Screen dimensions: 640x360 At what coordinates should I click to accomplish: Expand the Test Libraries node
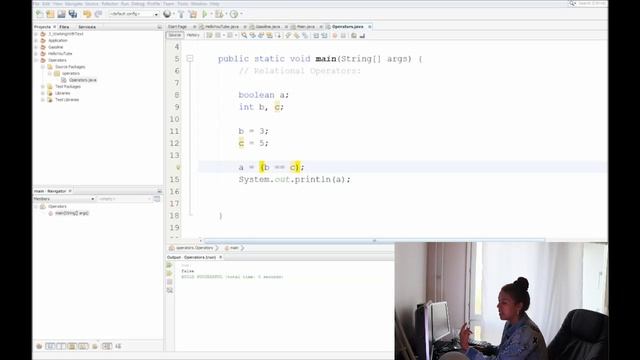click(43, 100)
